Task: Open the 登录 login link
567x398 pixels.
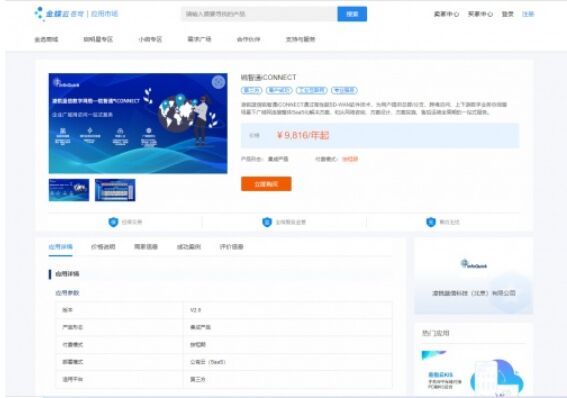Action: (507, 14)
